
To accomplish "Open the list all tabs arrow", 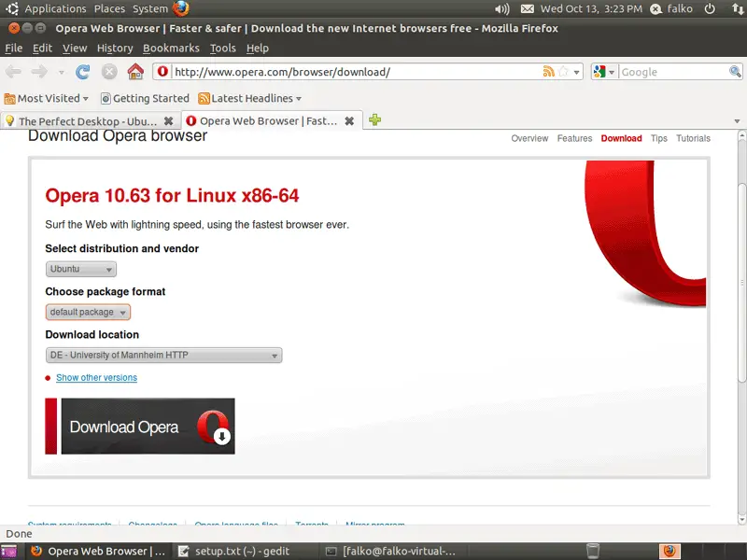I will tap(737, 121).
